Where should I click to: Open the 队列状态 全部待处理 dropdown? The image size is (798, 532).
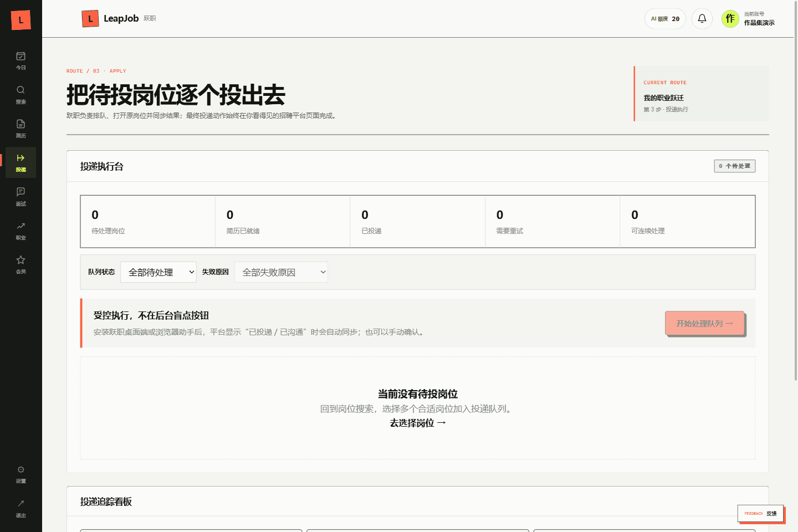point(158,272)
